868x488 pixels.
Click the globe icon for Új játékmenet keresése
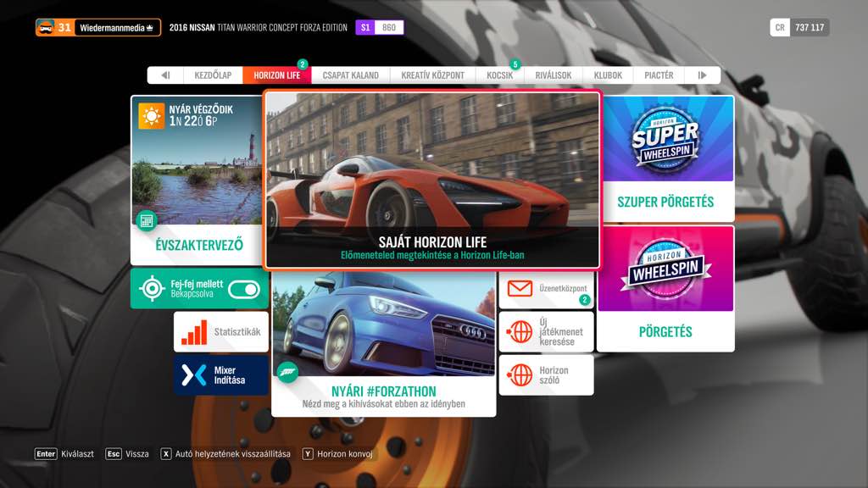520,332
